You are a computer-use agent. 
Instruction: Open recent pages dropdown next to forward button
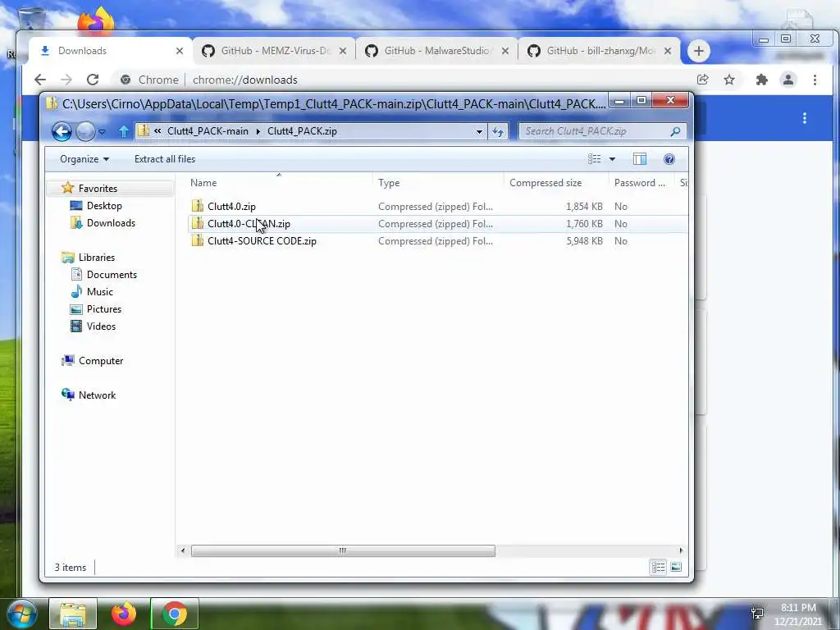pyautogui.click(x=103, y=132)
